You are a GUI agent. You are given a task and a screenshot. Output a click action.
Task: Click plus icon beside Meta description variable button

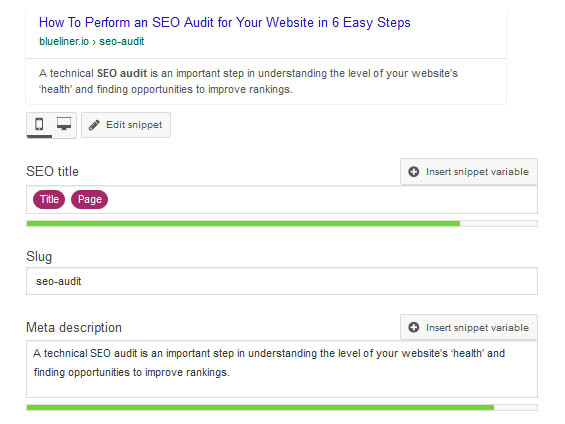[x=413, y=327]
